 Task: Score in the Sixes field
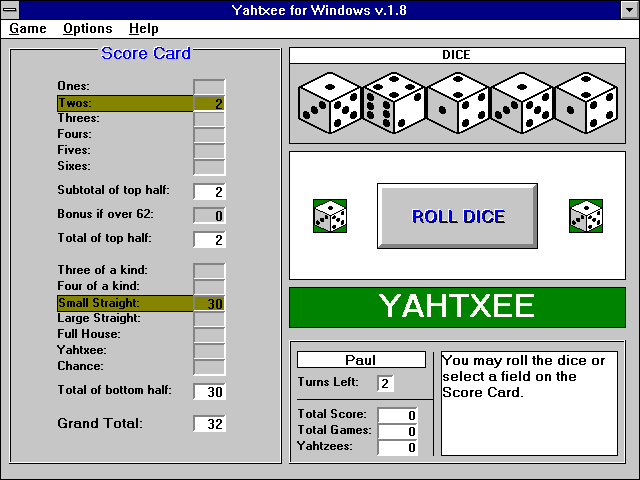click(209, 167)
